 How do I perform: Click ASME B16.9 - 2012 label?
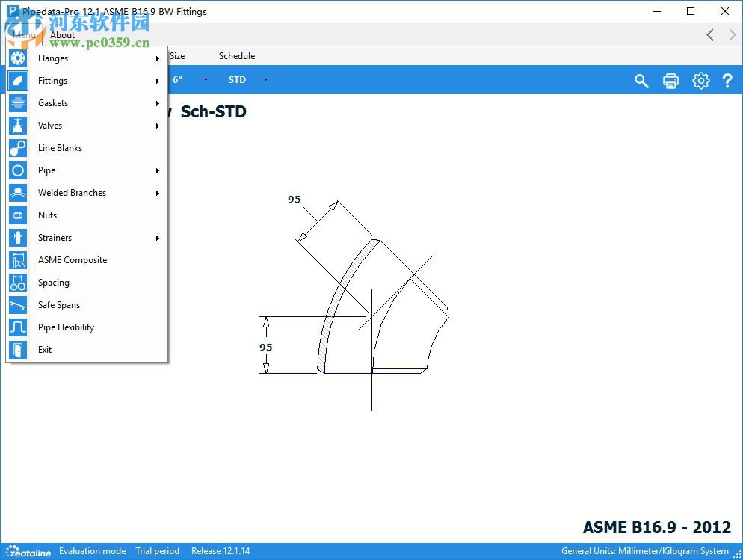tap(657, 527)
